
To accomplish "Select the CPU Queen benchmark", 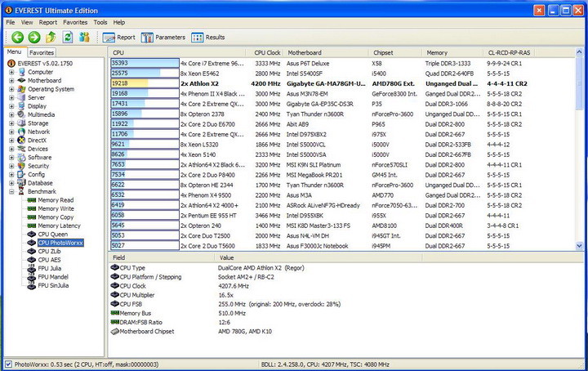I will 55,234.
